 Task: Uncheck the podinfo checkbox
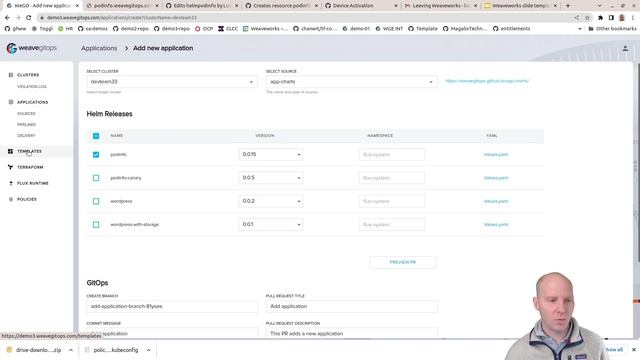tap(96, 155)
